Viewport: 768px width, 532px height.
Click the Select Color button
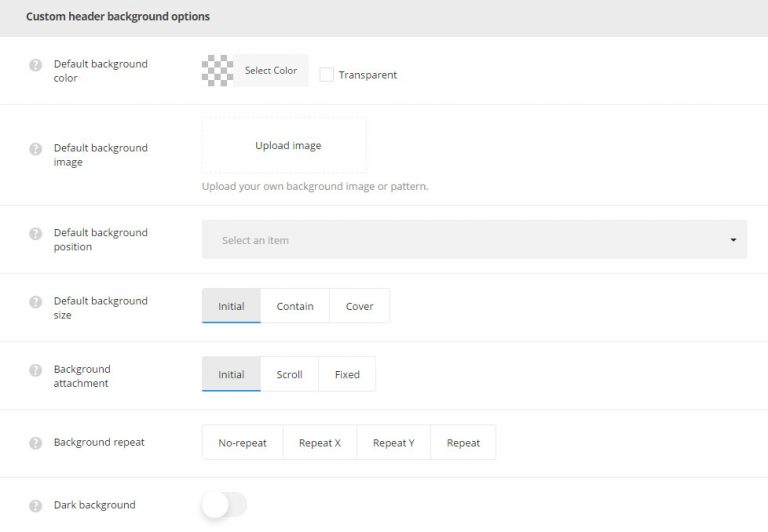(271, 71)
